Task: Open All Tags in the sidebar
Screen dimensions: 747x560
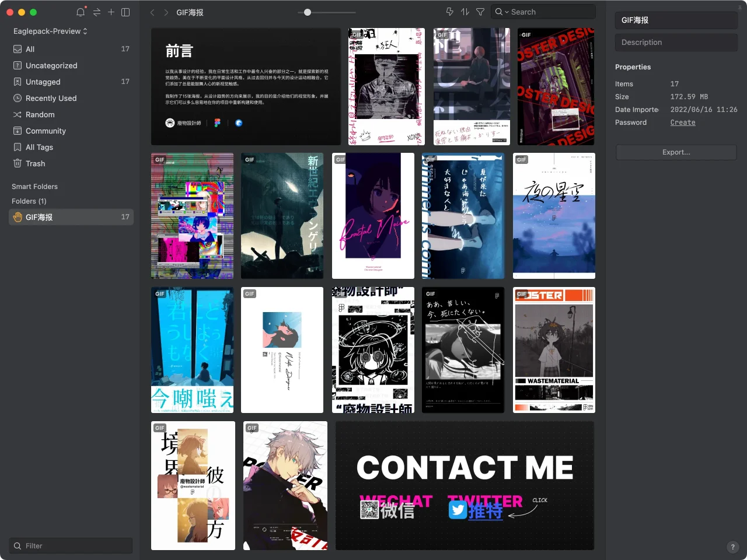Action: pyautogui.click(x=71, y=147)
